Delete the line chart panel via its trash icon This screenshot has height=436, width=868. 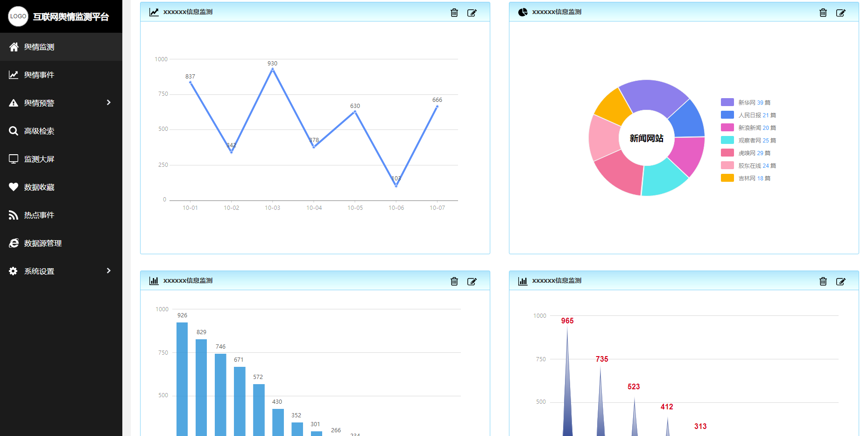pyautogui.click(x=454, y=13)
